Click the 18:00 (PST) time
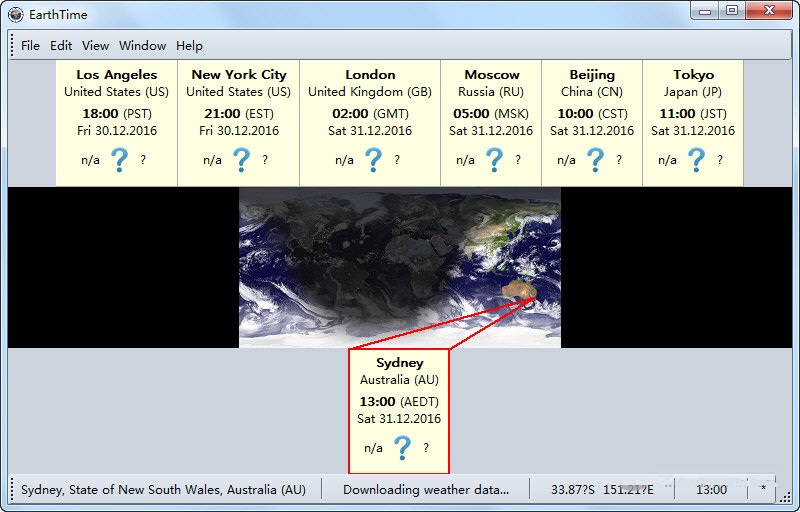Viewport: 800px width, 512px height. pos(117,113)
